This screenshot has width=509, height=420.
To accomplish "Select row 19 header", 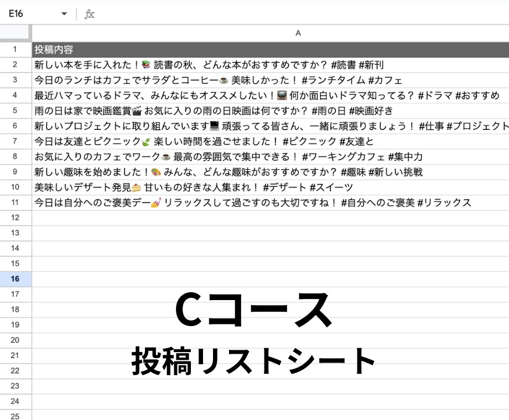I will [15, 325].
